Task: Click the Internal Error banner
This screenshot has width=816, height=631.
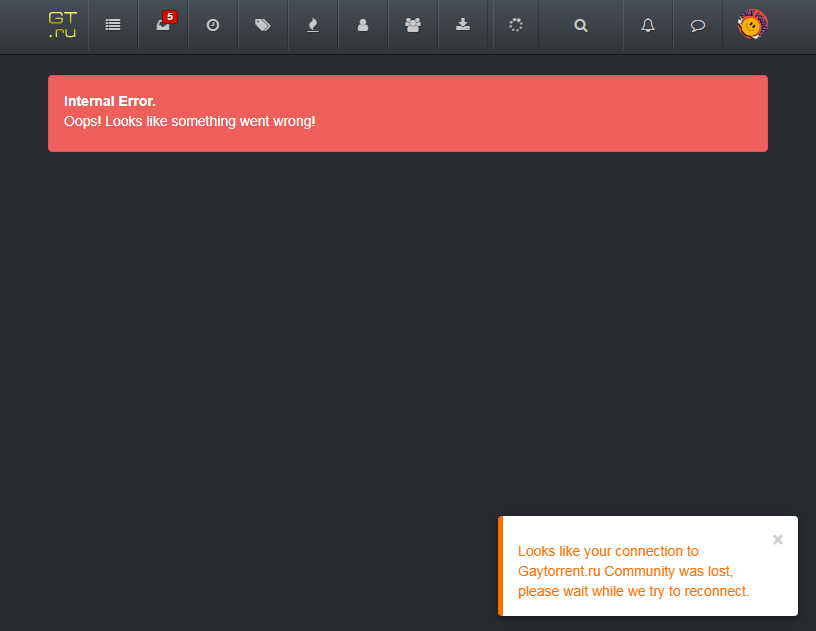Action: point(408,112)
